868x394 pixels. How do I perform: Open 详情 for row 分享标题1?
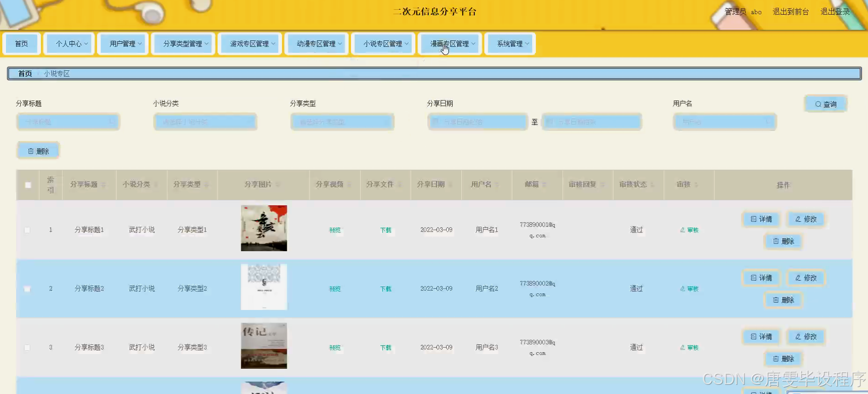pyautogui.click(x=761, y=219)
